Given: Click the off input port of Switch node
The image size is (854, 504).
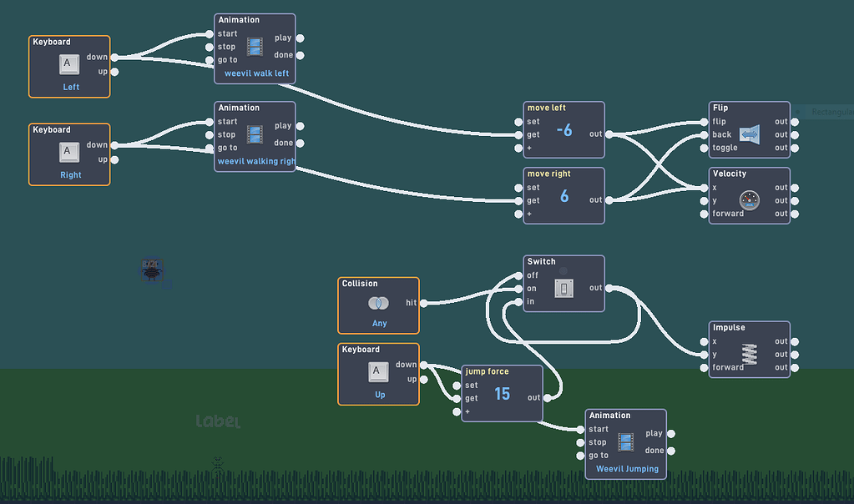Looking at the screenshot, I should pyautogui.click(x=518, y=276).
